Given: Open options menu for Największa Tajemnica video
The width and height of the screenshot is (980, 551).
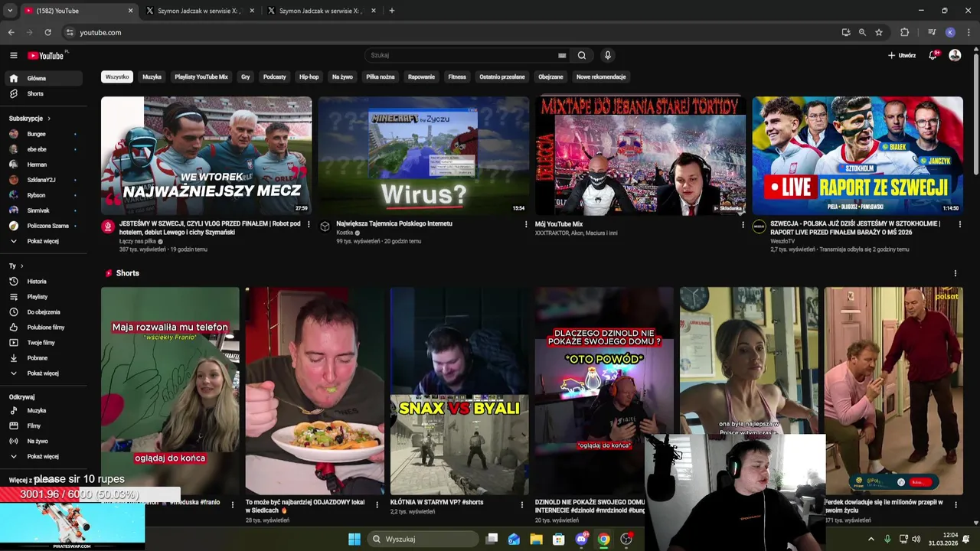Looking at the screenshot, I should click(526, 224).
